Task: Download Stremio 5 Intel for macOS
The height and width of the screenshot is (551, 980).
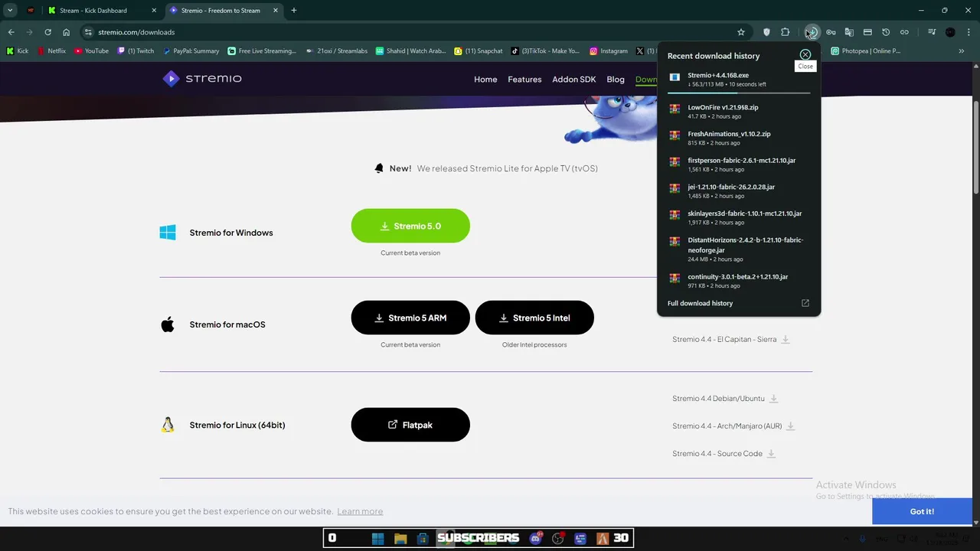Action: 534,318
